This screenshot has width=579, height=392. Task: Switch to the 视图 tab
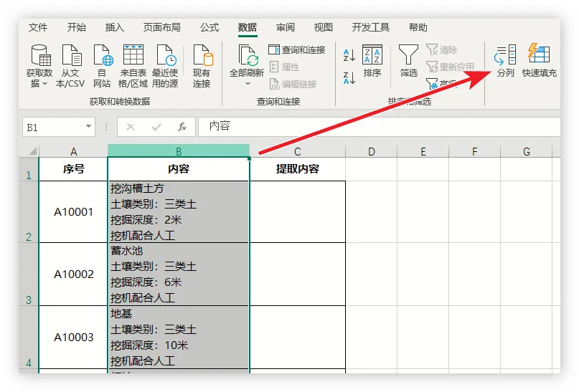[x=324, y=27]
